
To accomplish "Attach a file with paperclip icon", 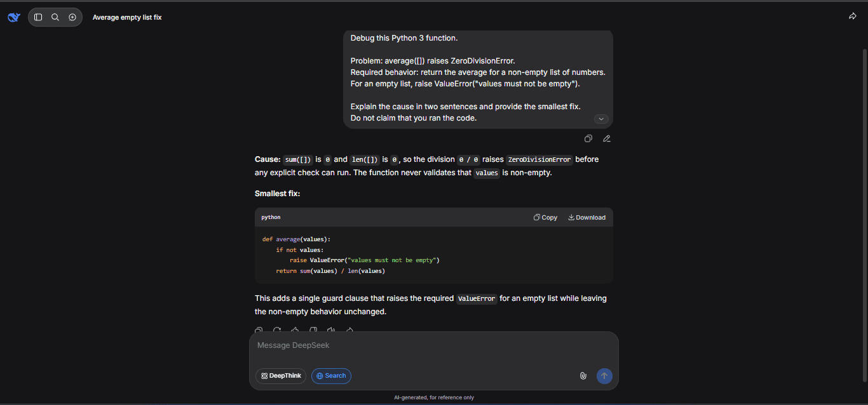I will (583, 376).
